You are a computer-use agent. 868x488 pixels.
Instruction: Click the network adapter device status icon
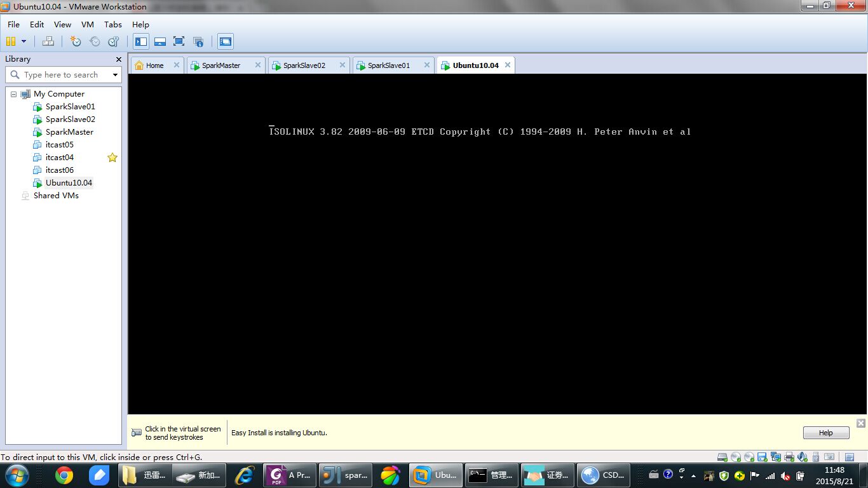pos(775,457)
